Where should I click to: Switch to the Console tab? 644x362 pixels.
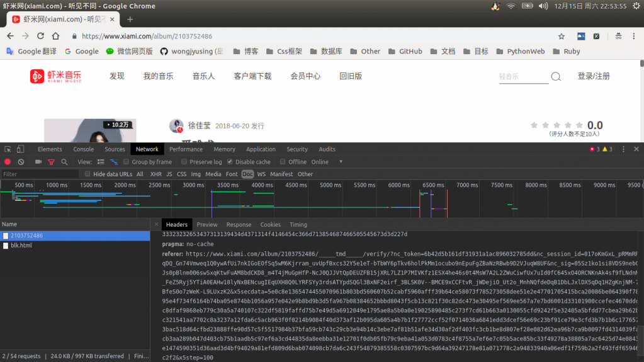tap(83, 149)
